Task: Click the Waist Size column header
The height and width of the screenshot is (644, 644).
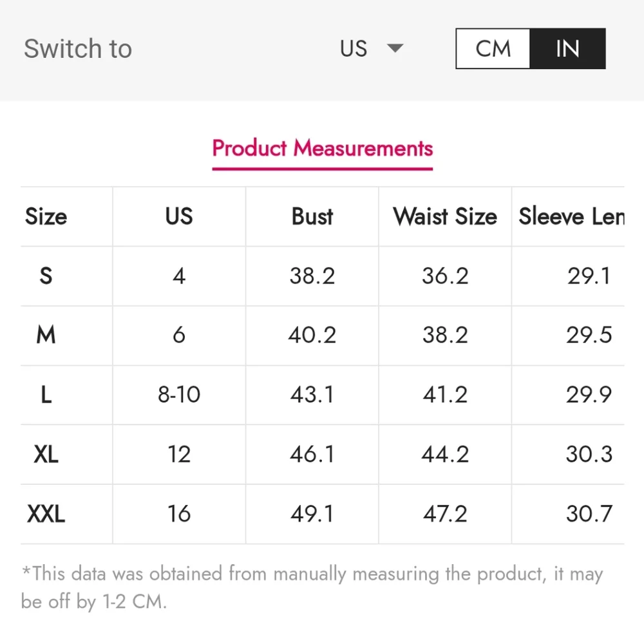Action: point(445,216)
